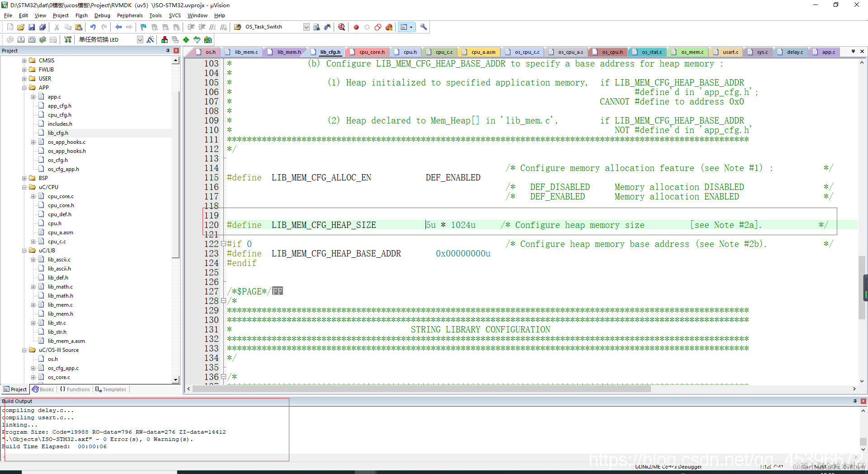Click the project tree vertical scrollbar thumb

point(175,174)
